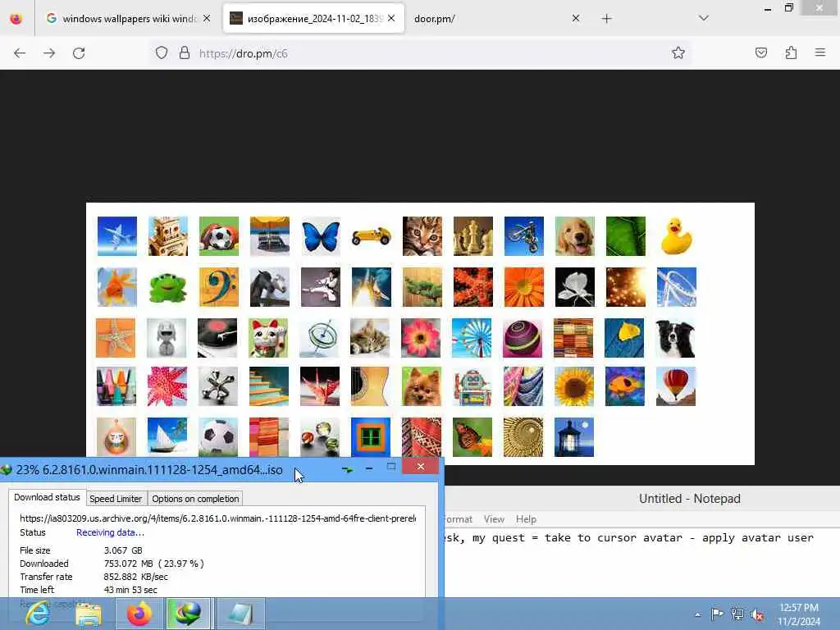Open the Notepad Help menu
The image size is (840, 630).
coord(526,519)
